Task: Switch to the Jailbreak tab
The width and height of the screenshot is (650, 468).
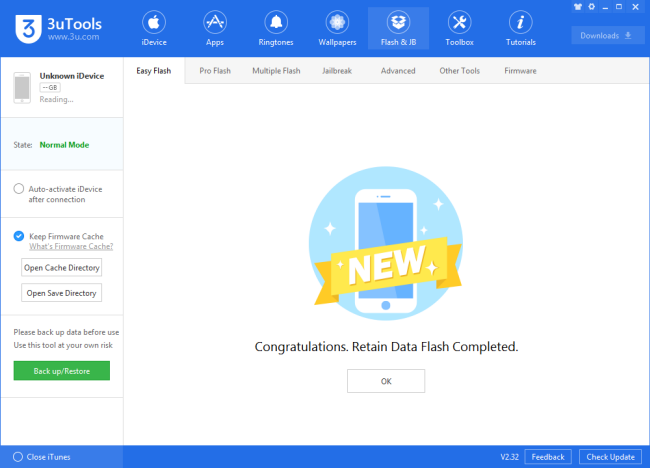Action: (339, 71)
